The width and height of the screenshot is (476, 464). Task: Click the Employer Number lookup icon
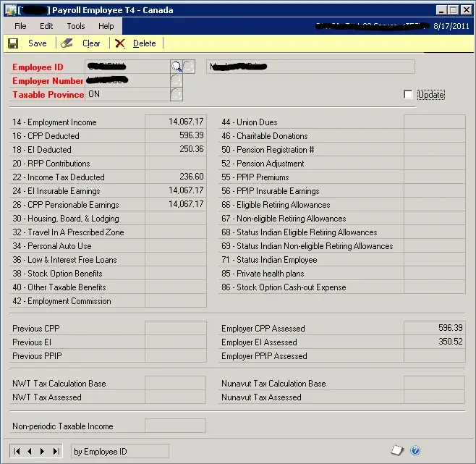tap(176, 80)
